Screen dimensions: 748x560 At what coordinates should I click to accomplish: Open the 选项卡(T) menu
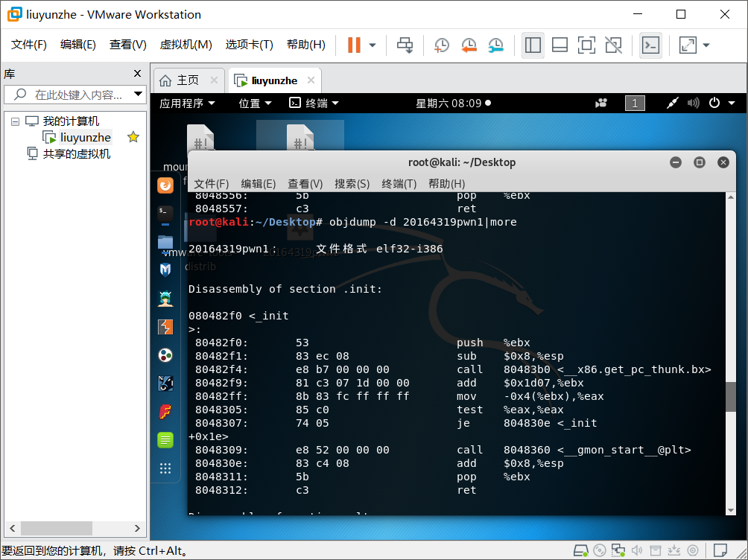pos(249,45)
